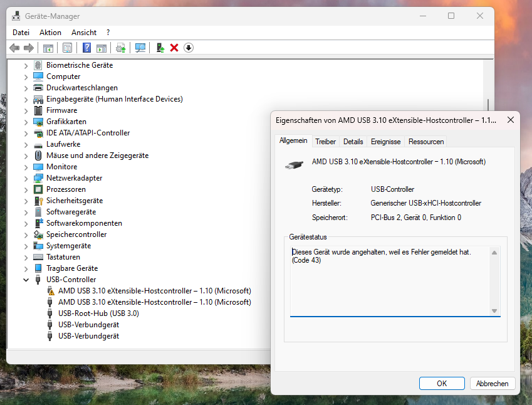
Task: Select the Allgemein tab
Action: coord(293,140)
